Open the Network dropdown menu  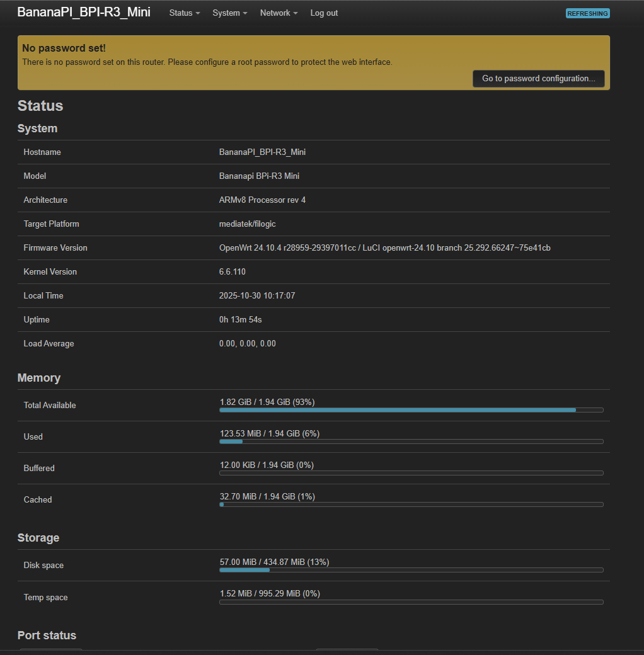279,13
